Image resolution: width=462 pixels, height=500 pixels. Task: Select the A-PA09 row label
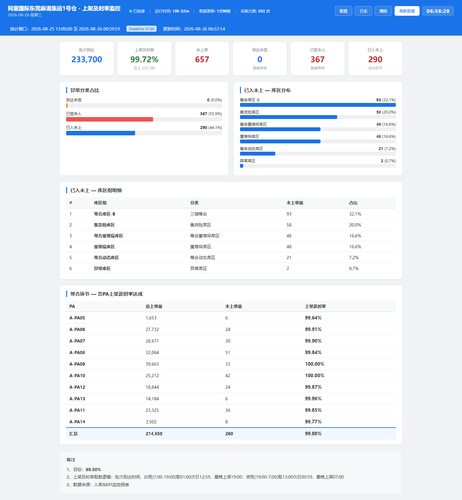point(77,364)
